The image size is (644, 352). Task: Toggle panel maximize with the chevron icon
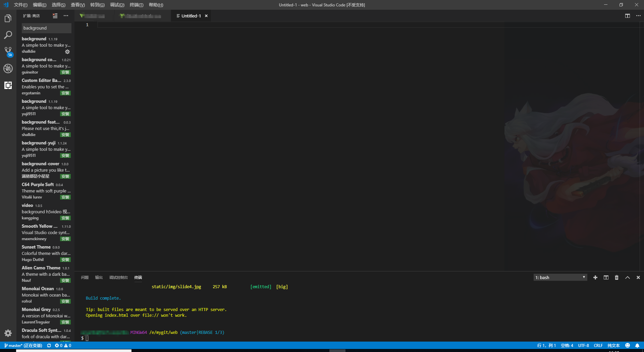click(627, 277)
